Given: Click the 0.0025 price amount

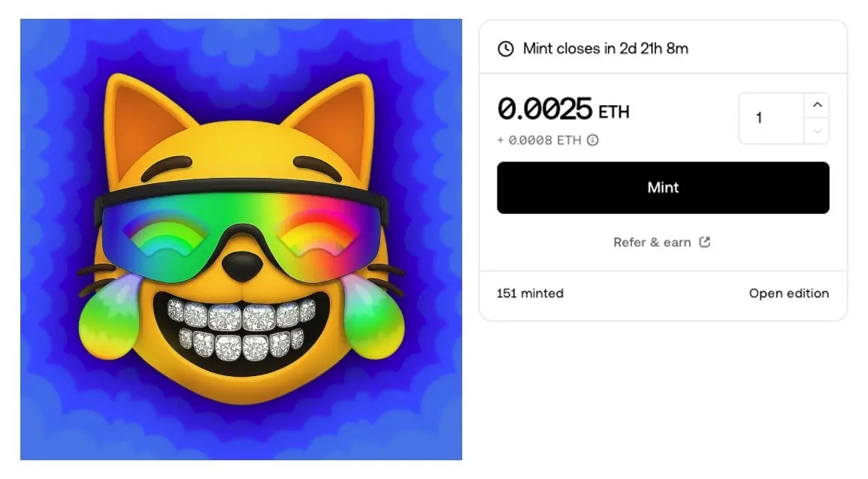Looking at the screenshot, I should (x=545, y=108).
